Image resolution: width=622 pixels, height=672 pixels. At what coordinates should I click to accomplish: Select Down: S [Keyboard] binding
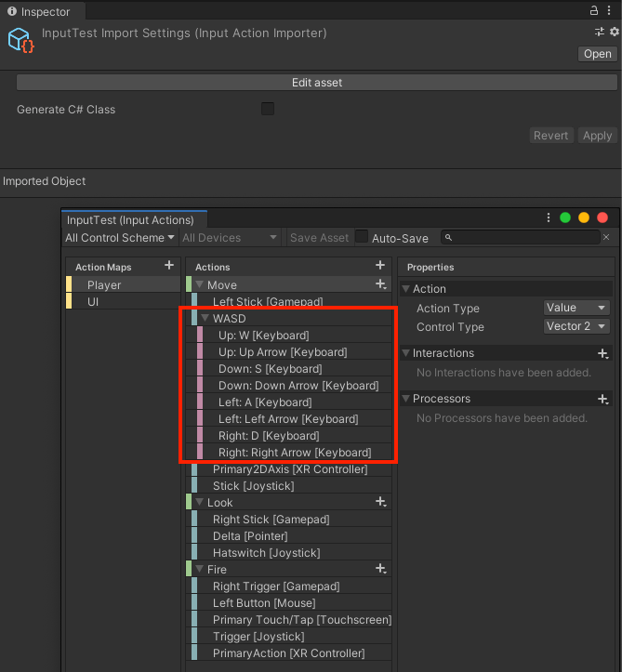coord(294,369)
